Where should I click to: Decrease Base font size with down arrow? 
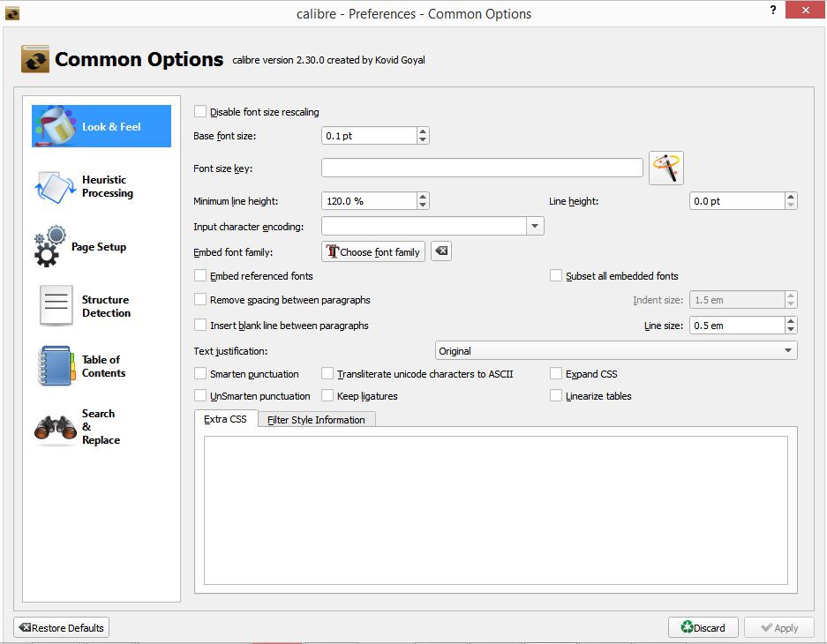click(423, 139)
